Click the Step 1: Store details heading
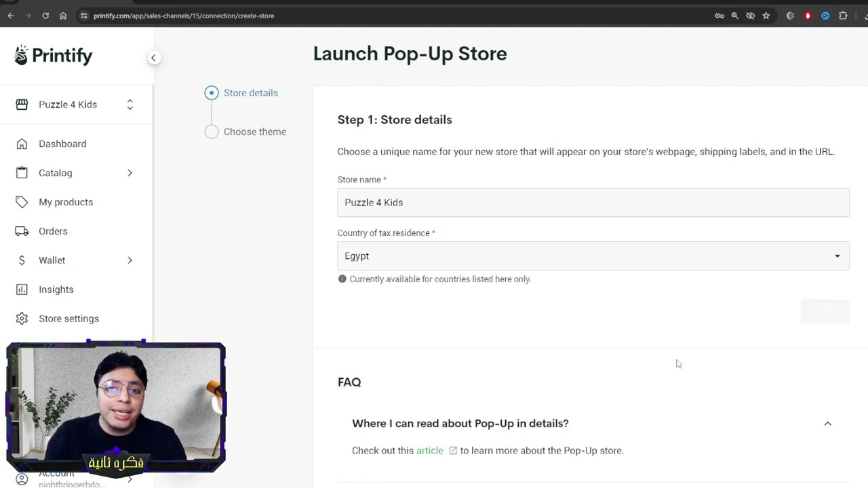Viewport: 868px width, 488px height. point(395,120)
